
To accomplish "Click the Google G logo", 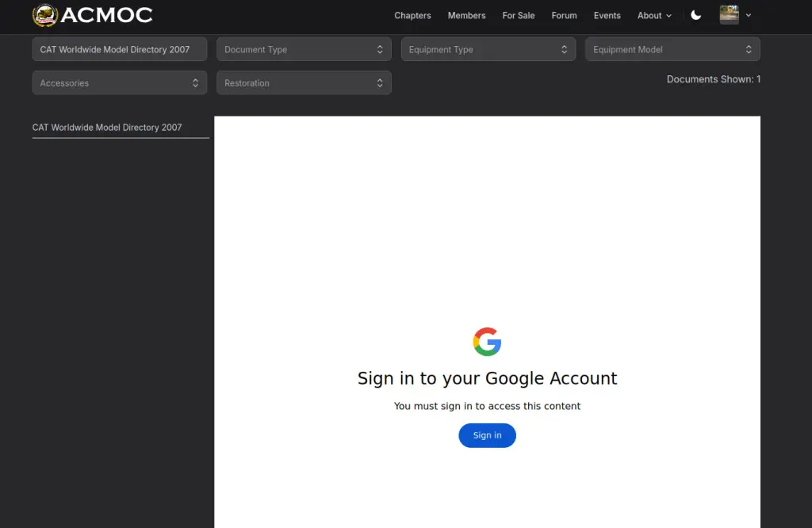I will click(x=487, y=342).
